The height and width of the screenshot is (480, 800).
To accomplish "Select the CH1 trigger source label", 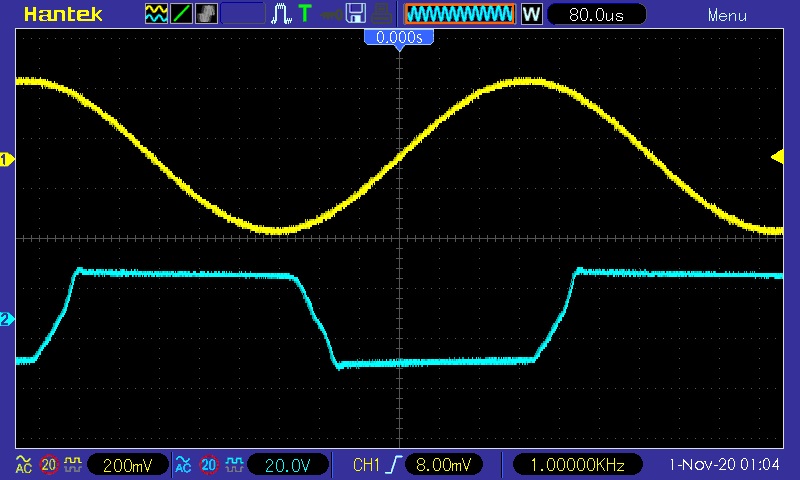I will pos(366,465).
